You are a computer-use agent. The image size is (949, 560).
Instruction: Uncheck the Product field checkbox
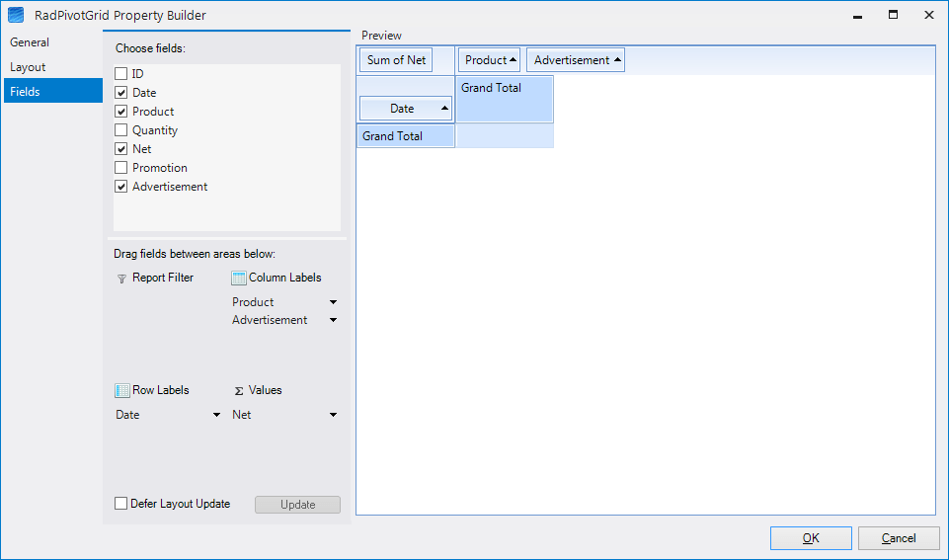click(x=121, y=112)
